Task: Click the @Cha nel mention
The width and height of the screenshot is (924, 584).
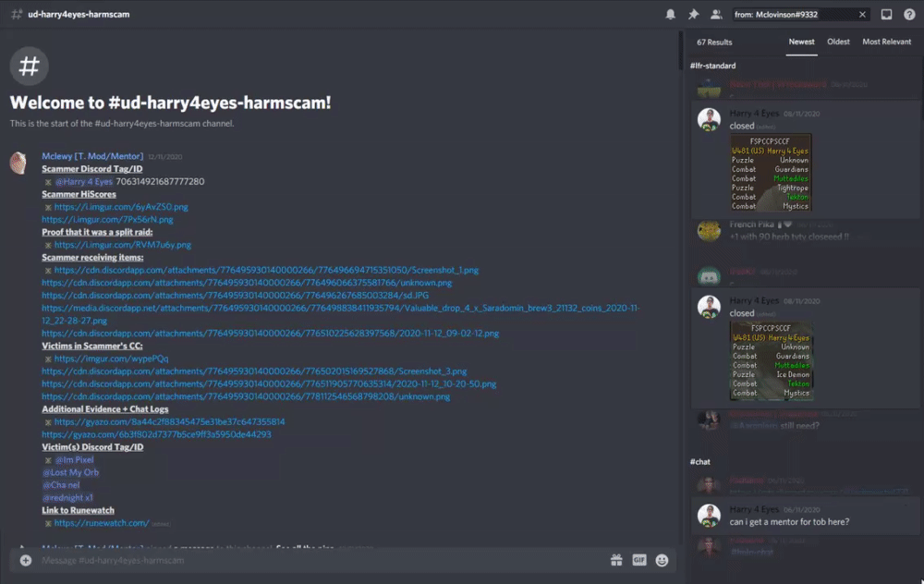Action: coord(61,485)
